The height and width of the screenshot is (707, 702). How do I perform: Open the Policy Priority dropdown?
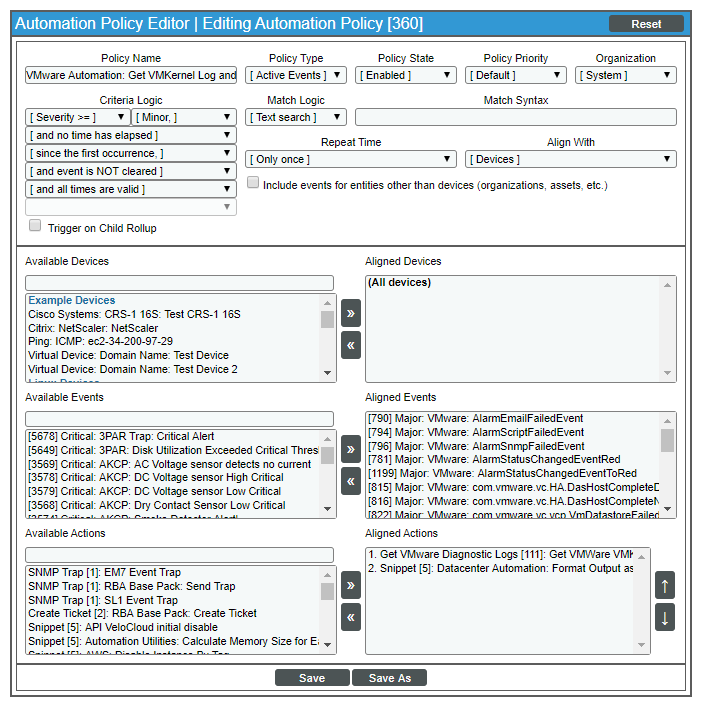coord(516,75)
